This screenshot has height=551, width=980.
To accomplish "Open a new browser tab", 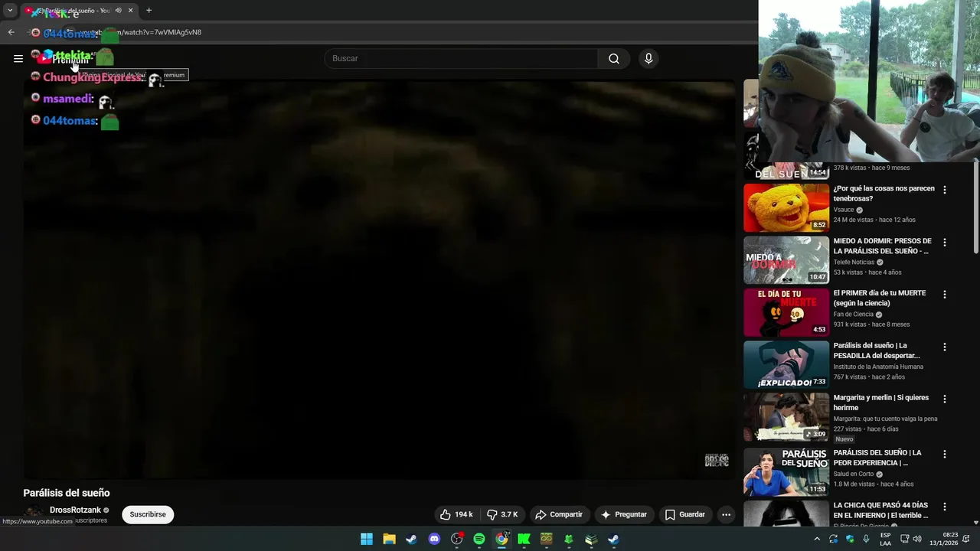I will [149, 11].
